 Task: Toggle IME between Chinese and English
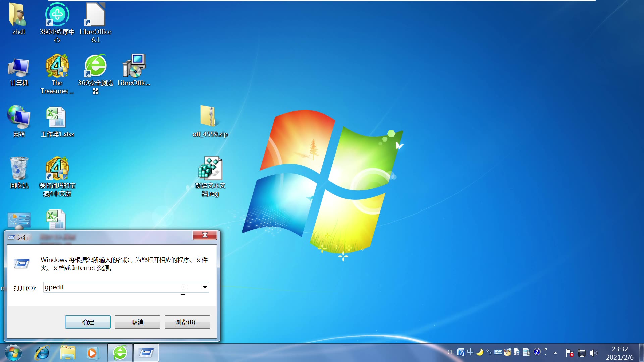pyautogui.click(x=470, y=352)
